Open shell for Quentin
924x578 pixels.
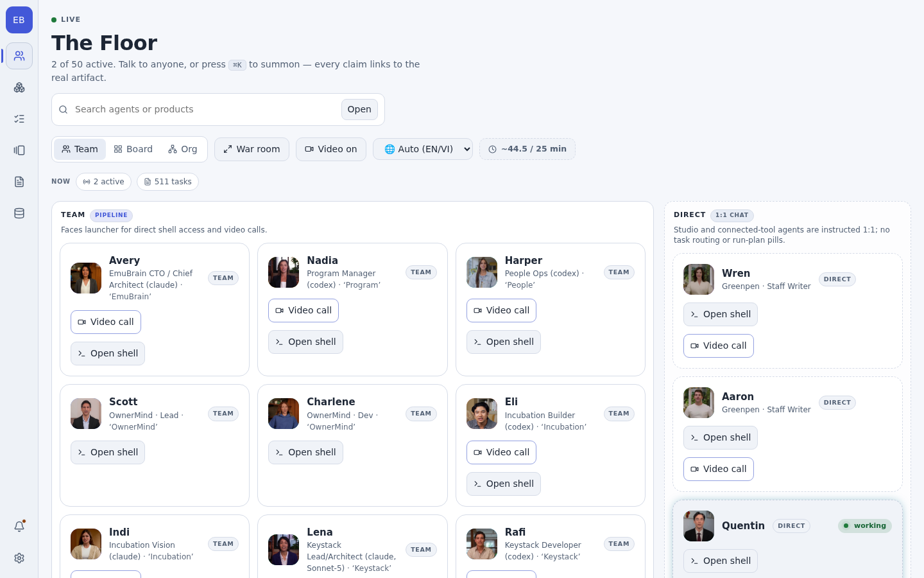[721, 561]
